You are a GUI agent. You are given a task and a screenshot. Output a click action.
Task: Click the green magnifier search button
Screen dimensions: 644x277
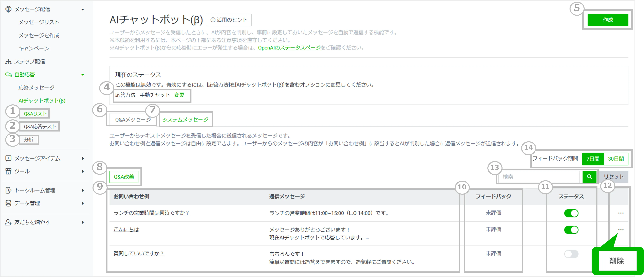click(x=589, y=177)
